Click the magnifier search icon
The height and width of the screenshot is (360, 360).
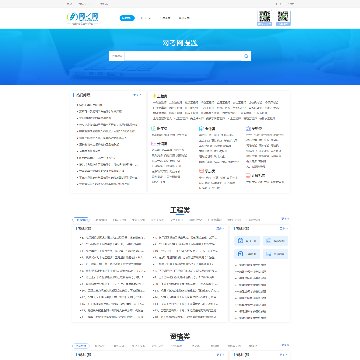[x=246, y=56]
